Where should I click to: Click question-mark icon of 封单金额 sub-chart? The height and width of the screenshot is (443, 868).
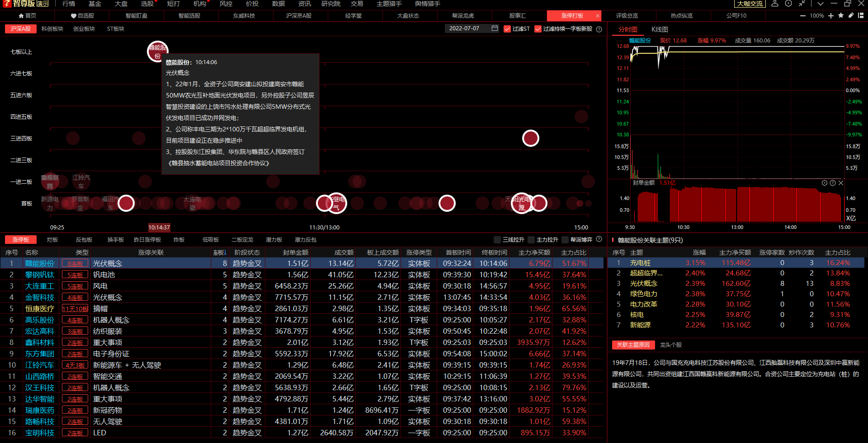[x=833, y=183]
